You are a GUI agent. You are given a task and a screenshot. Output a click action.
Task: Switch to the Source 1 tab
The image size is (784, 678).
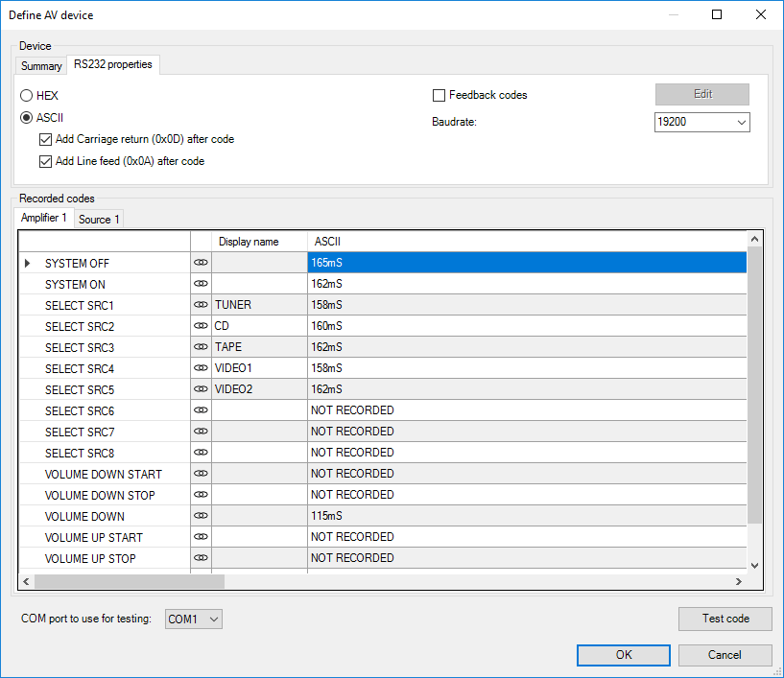(x=99, y=220)
